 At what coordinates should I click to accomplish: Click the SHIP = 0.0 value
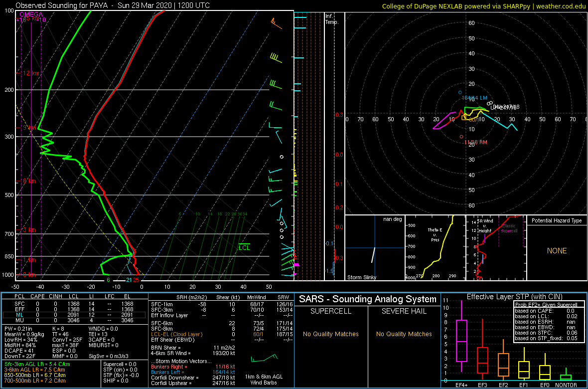tap(116, 381)
